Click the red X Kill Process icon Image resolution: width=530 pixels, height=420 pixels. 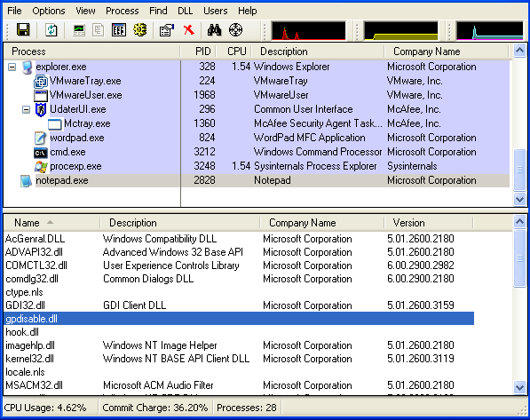(x=188, y=30)
